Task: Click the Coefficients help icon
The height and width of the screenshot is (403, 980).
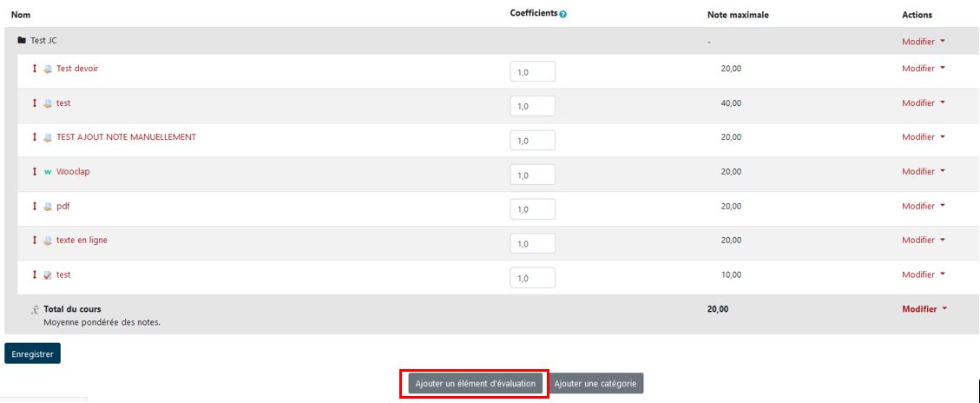Action: pos(563,15)
